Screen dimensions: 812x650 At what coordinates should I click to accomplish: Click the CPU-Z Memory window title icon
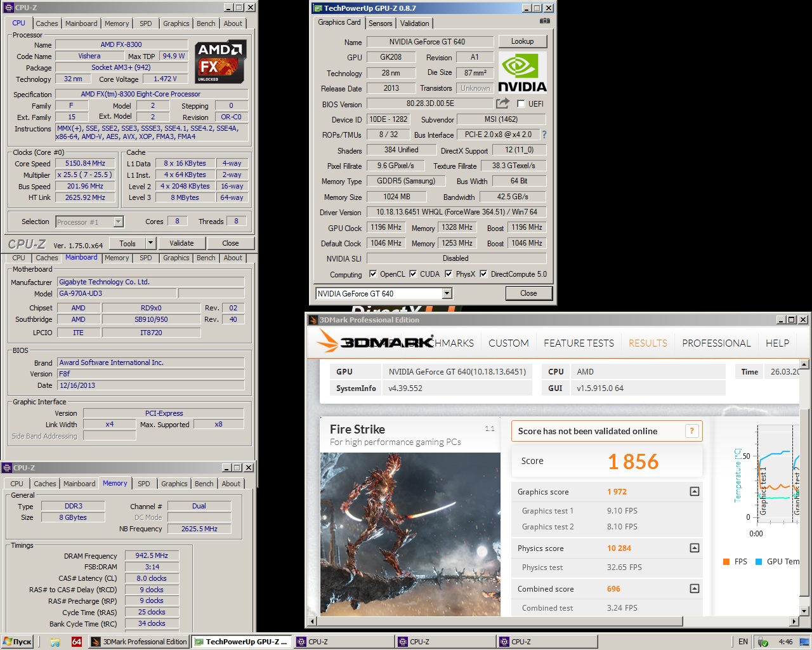click(x=7, y=468)
